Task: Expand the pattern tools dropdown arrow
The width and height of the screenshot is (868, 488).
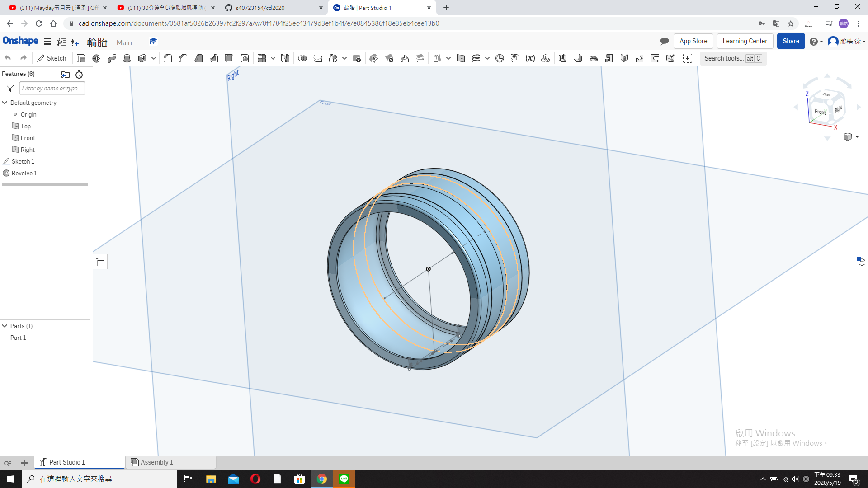Action: pyautogui.click(x=273, y=58)
